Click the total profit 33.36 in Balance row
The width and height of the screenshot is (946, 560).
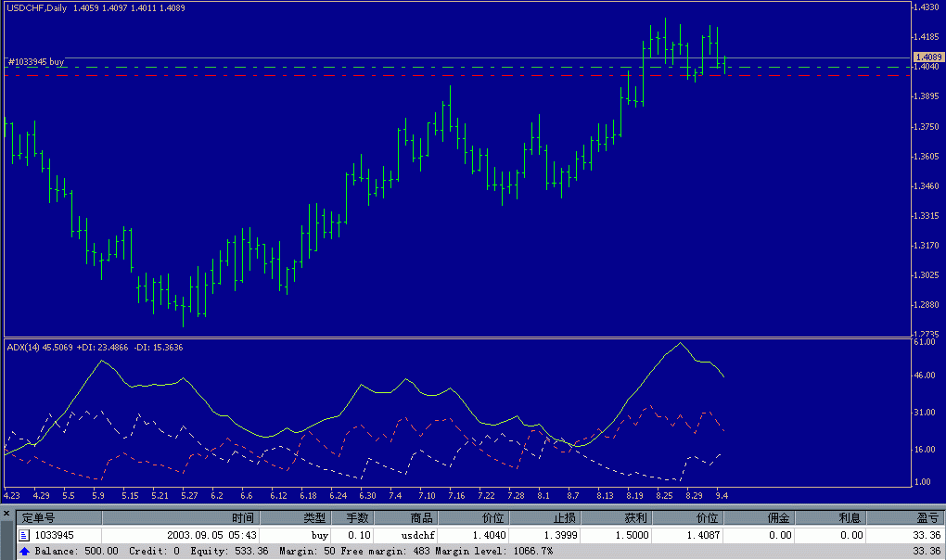927,551
